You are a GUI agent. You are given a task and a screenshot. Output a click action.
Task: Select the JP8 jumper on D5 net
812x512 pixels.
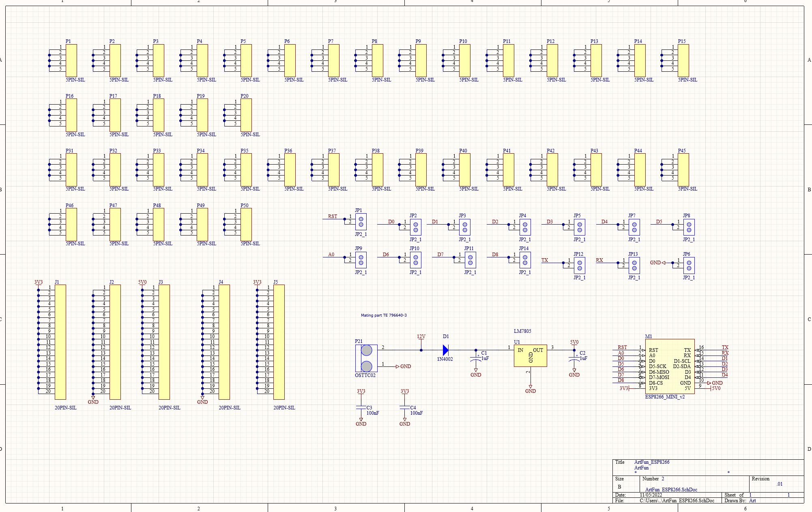689,227
